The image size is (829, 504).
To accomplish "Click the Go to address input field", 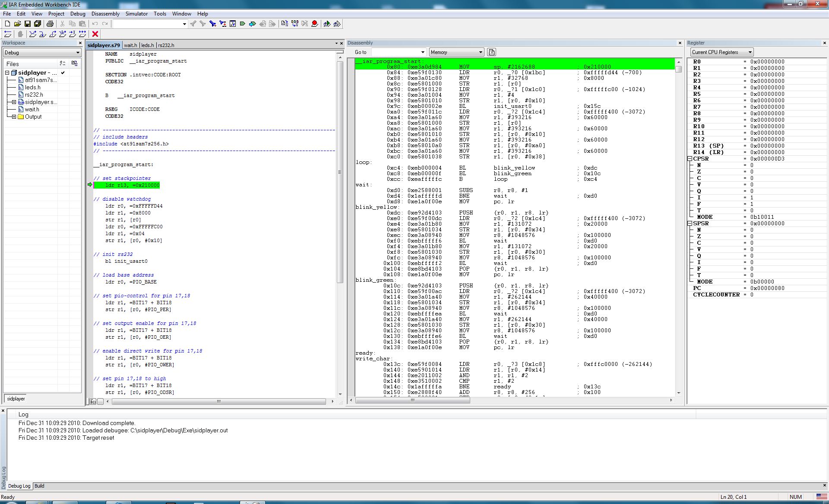I will pyautogui.click(x=396, y=52).
